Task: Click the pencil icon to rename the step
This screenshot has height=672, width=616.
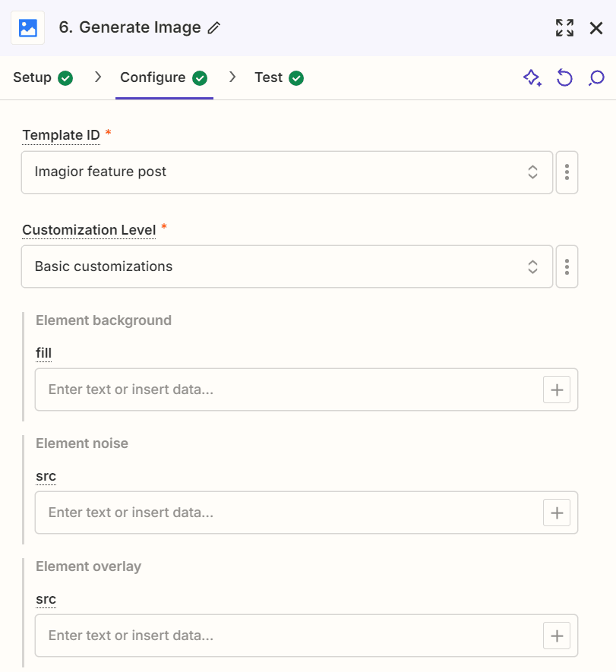Action: click(215, 27)
